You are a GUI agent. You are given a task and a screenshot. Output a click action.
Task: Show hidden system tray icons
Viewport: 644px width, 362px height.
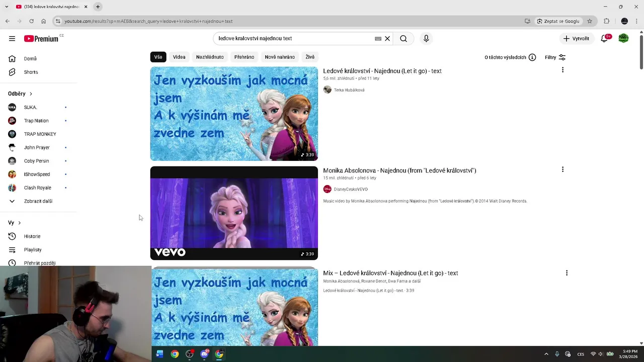tap(546, 354)
